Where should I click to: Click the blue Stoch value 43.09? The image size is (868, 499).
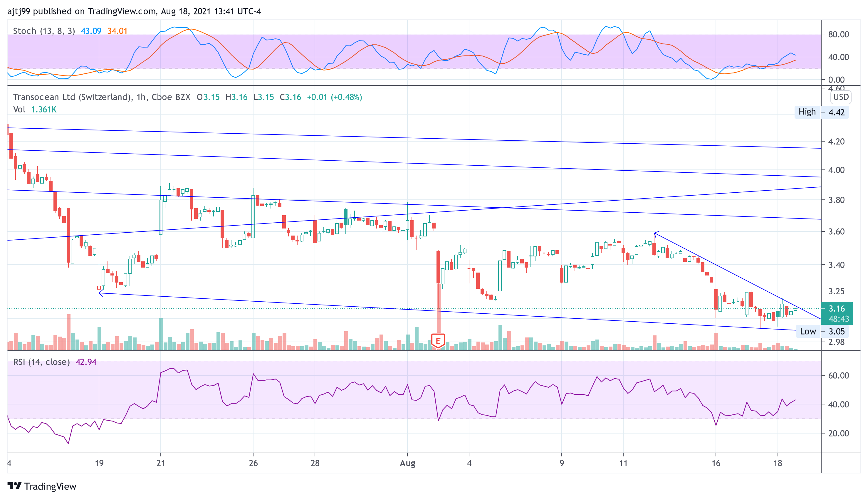[91, 31]
